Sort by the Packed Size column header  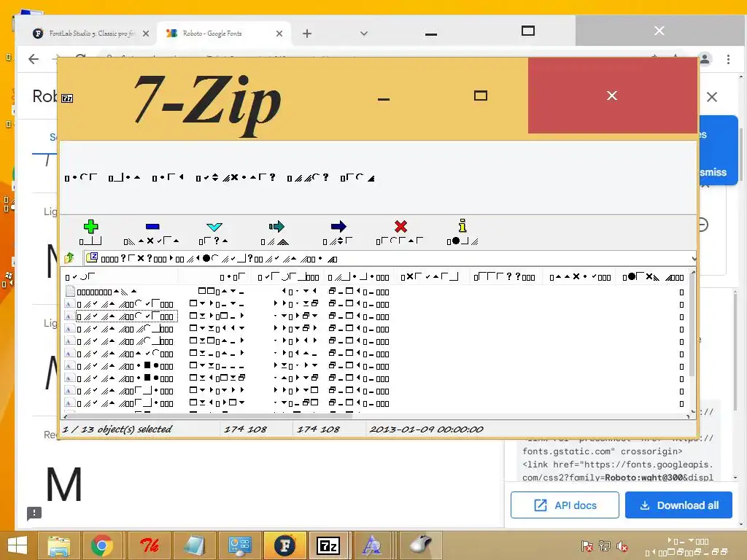(287, 276)
